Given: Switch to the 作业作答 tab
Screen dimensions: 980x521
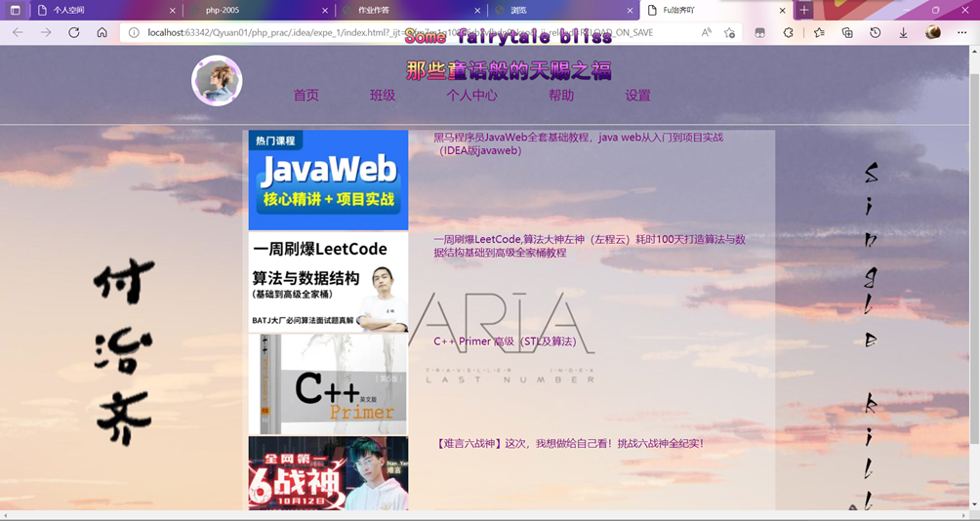Looking at the screenshot, I should point(411,10).
